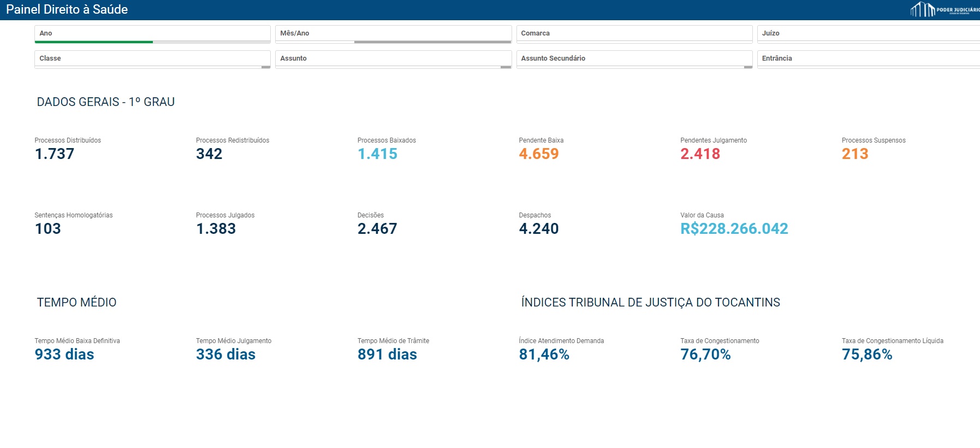Open the Ano filter
The height and width of the screenshot is (448, 980).
(x=152, y=33)
